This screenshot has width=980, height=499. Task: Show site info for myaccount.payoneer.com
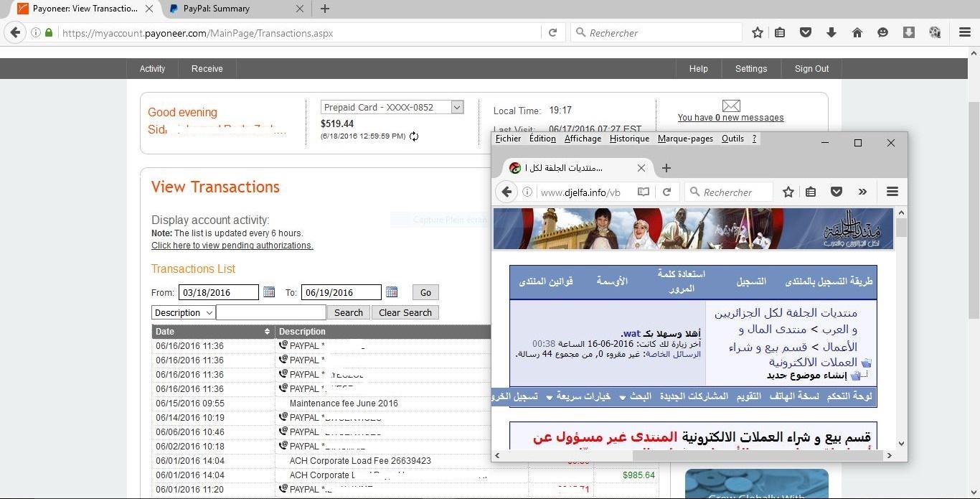tap(35, 33)
